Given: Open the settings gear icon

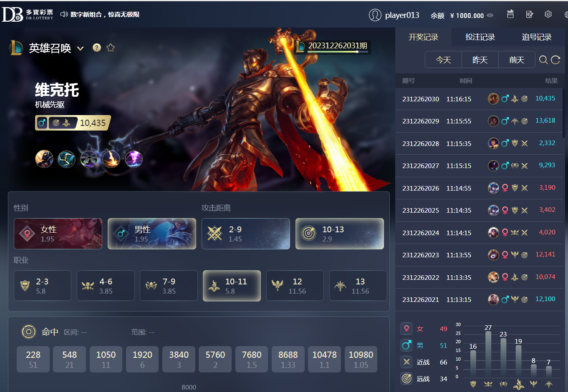Looking at the screenshot, I should tap(548, 15).
